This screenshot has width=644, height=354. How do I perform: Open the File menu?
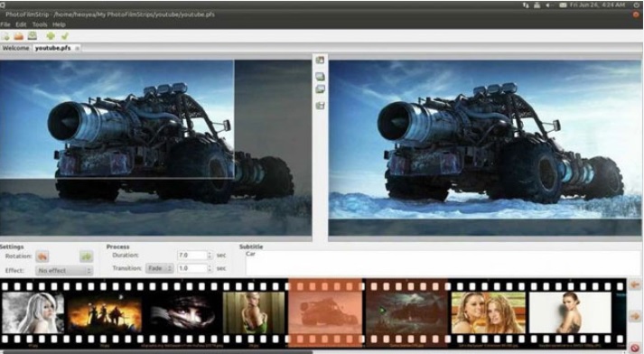[5, 24]
